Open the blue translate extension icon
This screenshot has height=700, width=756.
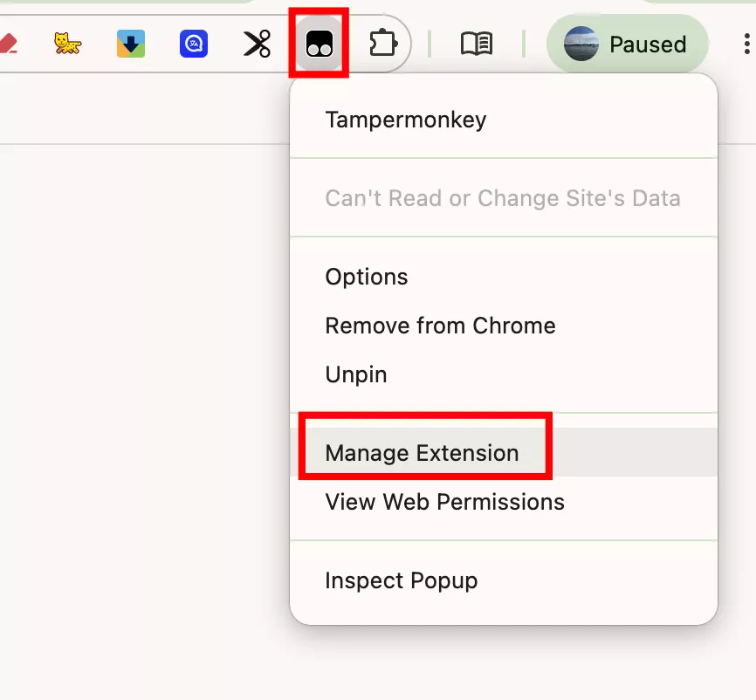[194, 44]
